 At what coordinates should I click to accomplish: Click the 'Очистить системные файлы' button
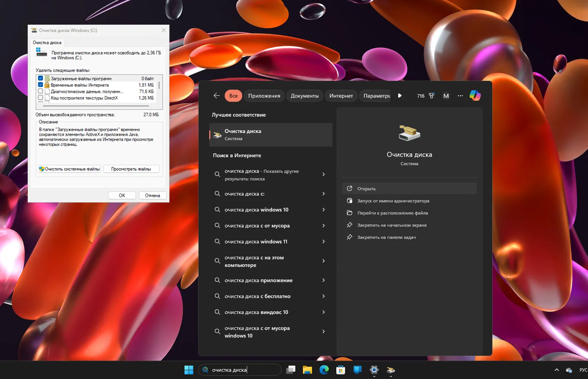click(69, 169)
